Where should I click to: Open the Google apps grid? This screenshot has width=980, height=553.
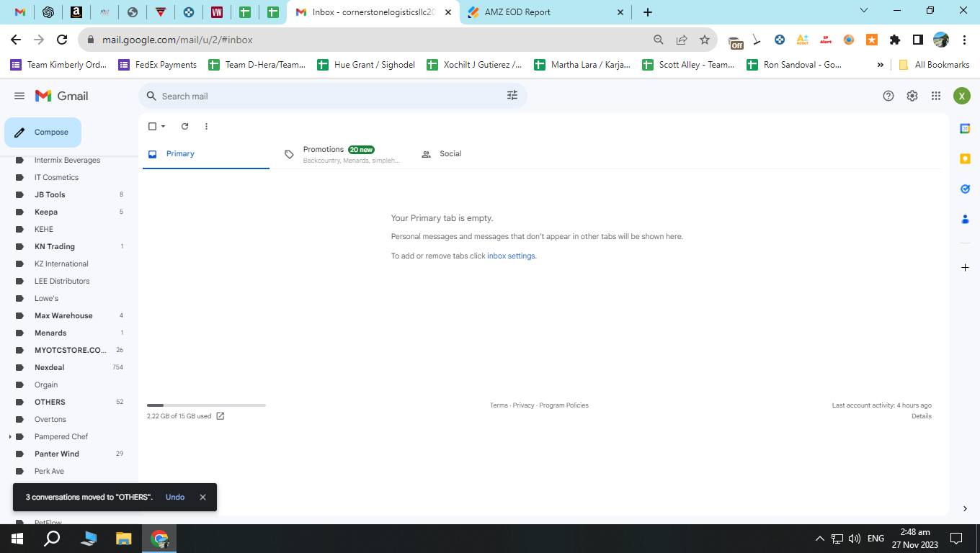click(936, 96)
